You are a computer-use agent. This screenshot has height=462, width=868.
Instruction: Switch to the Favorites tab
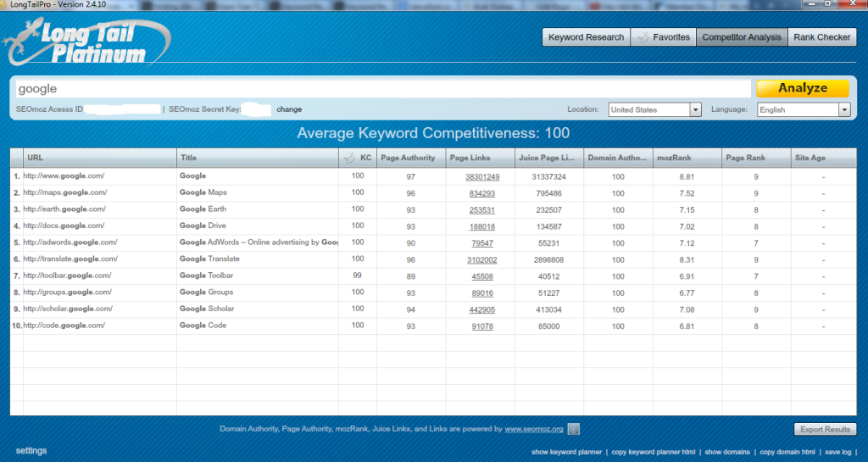[663, 37]
